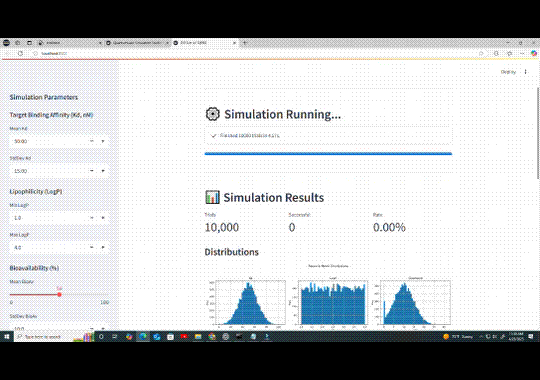This screenshot has height=380, width=540.
Task: Click the Distributions heading
Action: pos(231,252)
